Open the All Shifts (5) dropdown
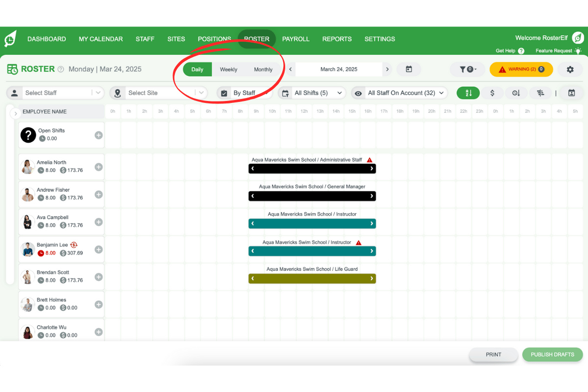 pos(312,93)
